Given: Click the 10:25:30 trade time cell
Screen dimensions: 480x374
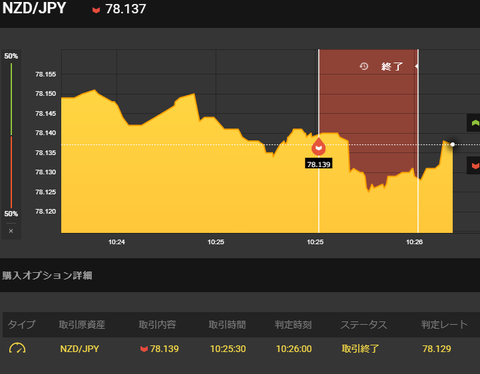Looking at the screenshot, I should tap(228, 349).
